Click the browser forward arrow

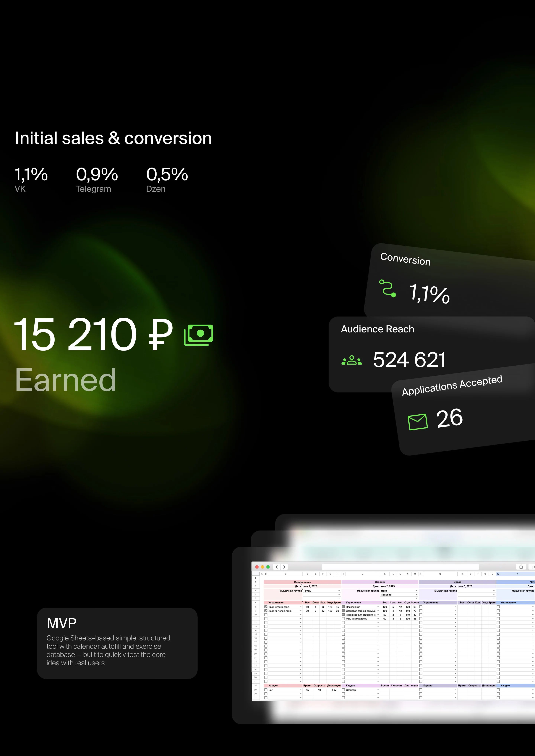284,567
